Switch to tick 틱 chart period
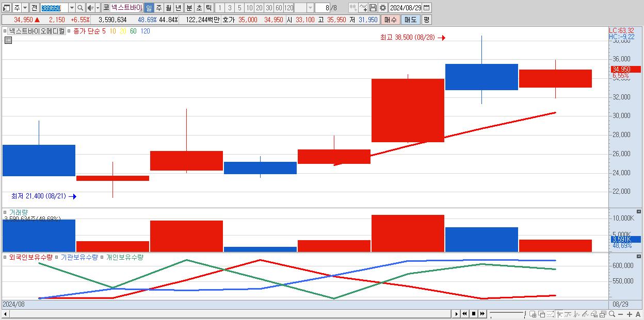 click(208, 8)
